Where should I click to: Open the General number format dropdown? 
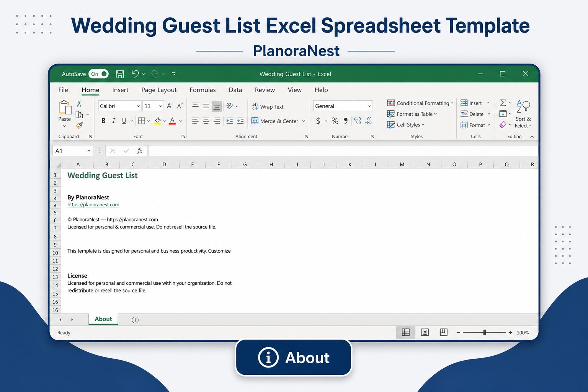point(370,106)
